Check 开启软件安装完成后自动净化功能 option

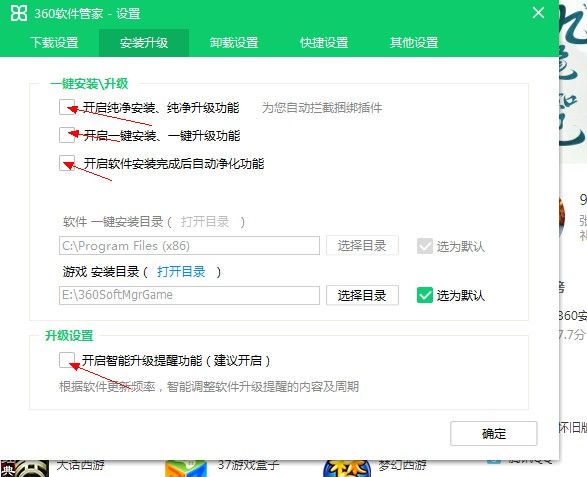tap(67, 163)
